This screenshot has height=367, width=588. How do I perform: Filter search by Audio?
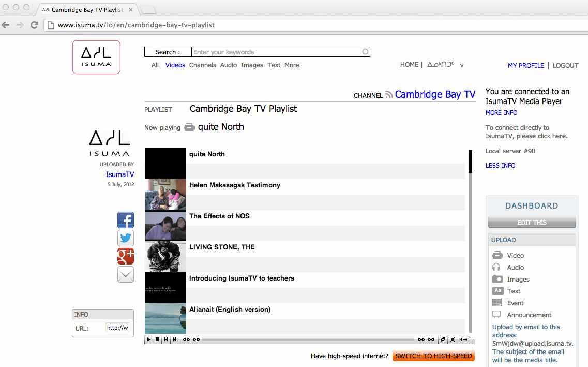point(229,65)
